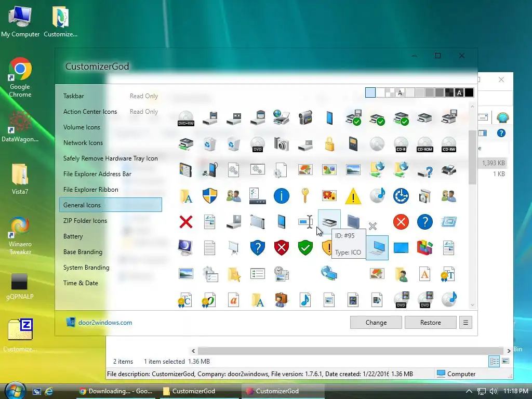532x399 pixels.
Task: Select General Icons category
Action: click(x=111, y=205)
